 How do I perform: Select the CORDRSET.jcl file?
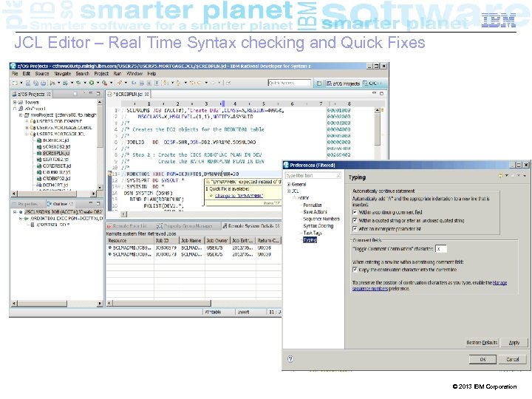pyautogui.click(x=57, y=166)
